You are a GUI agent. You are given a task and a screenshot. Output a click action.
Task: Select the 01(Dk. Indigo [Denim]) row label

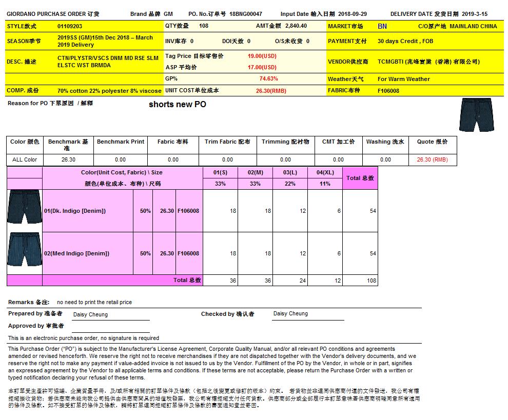point(75,211)
